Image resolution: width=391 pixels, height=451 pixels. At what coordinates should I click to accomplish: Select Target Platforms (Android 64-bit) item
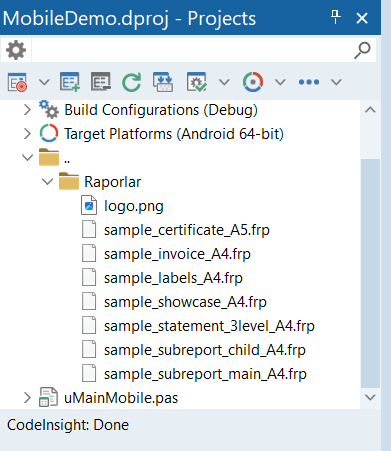(174, 134)
